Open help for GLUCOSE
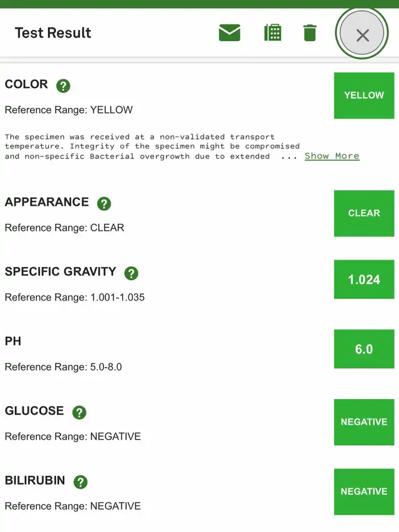This screenshot has width=399, height=532. point(79,412)
